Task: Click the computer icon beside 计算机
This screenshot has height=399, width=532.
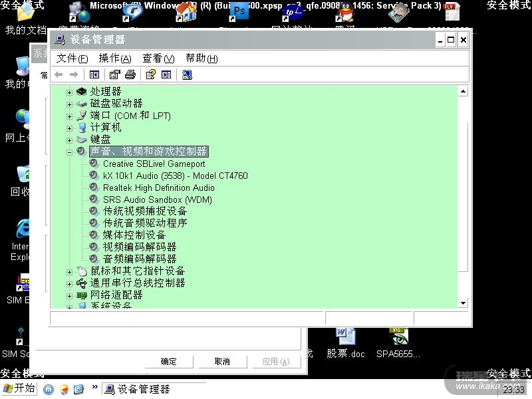Action: tap(82, 128)
